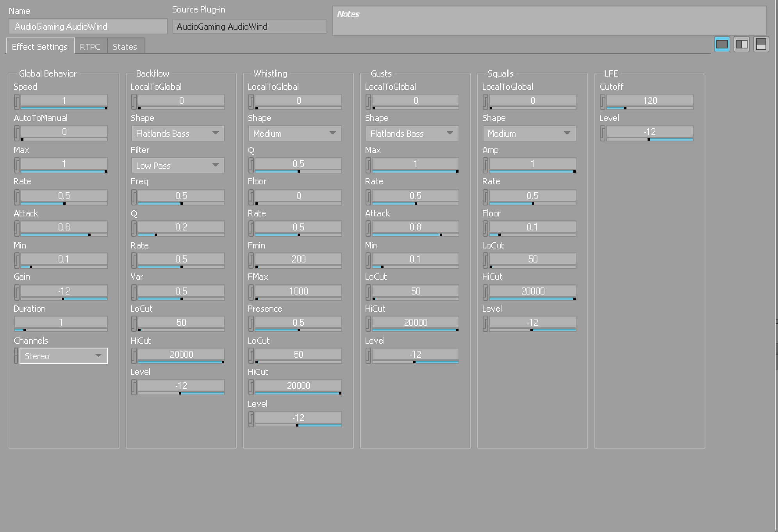The image size is (778, 532).
Task: Click the Notes text area
Action: pos(550,21)
